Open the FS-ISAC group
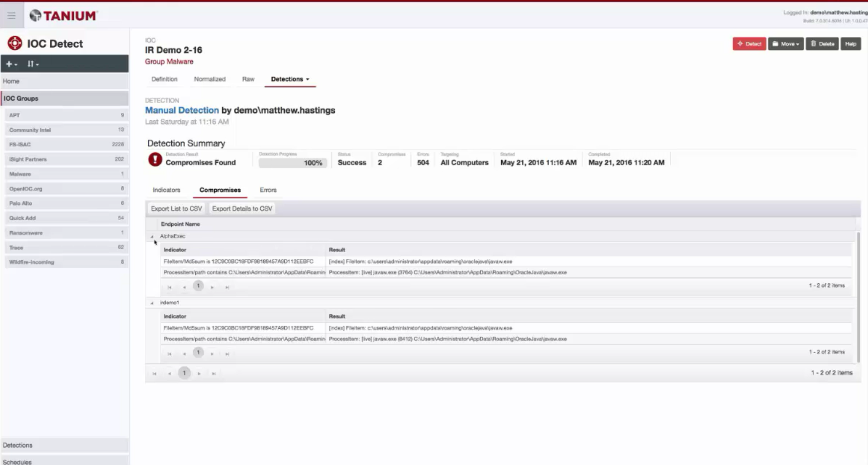868x465 pixels. [67, 144]
